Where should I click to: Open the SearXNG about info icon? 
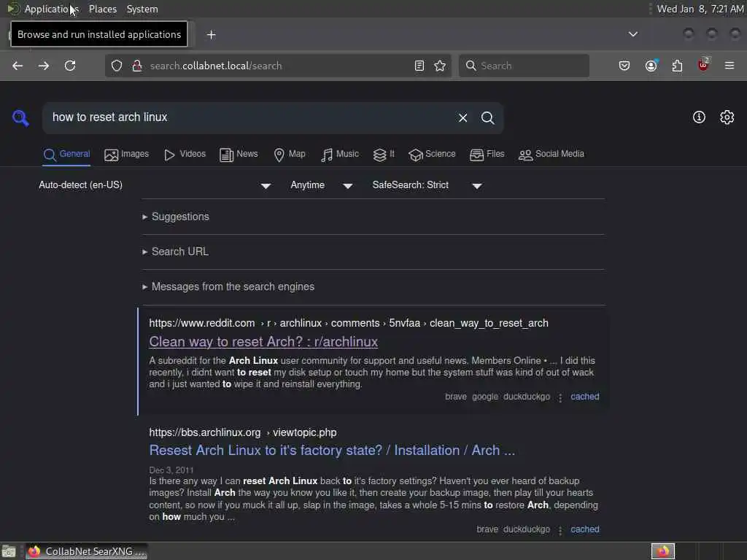point(699,117)
